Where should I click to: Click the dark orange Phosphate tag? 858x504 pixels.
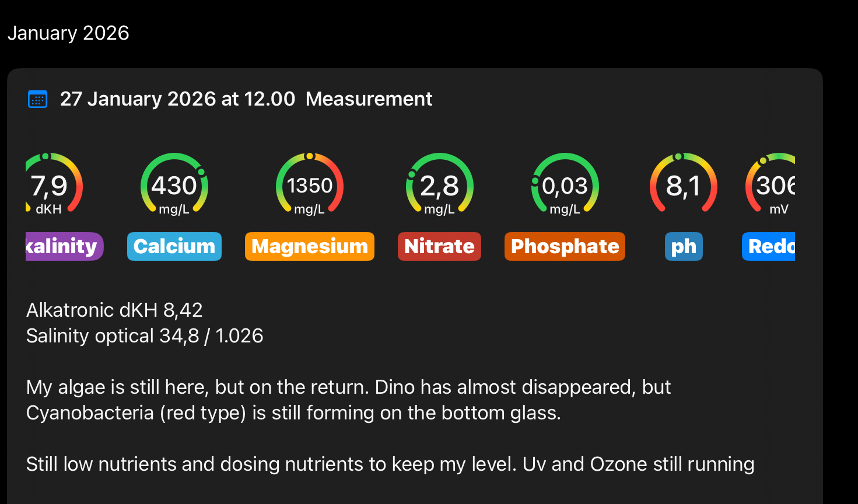click(565, 246)
